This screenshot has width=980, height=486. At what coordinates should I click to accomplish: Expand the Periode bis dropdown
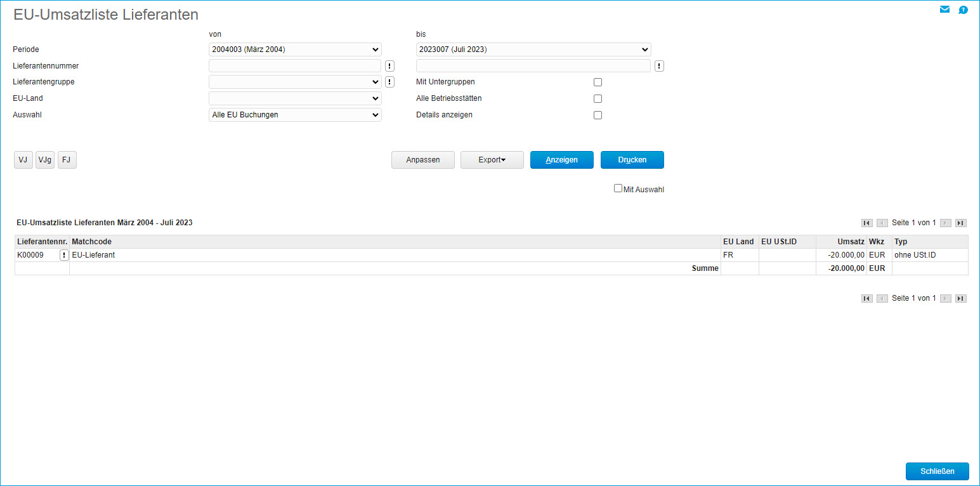pyautogui.click(x=533, y=49)
